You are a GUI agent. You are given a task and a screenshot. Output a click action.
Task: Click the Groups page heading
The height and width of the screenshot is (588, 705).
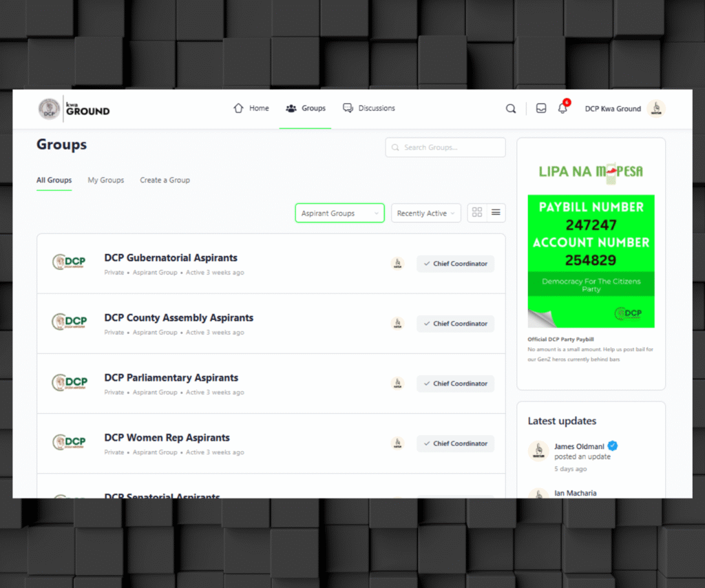tap(61, 145)
